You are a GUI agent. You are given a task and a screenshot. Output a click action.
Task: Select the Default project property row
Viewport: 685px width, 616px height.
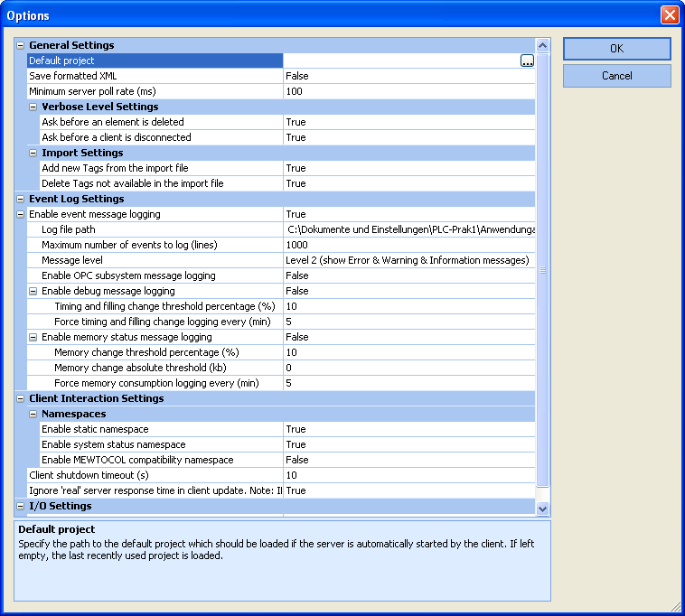pyautogui.click(x=155, y=61)
